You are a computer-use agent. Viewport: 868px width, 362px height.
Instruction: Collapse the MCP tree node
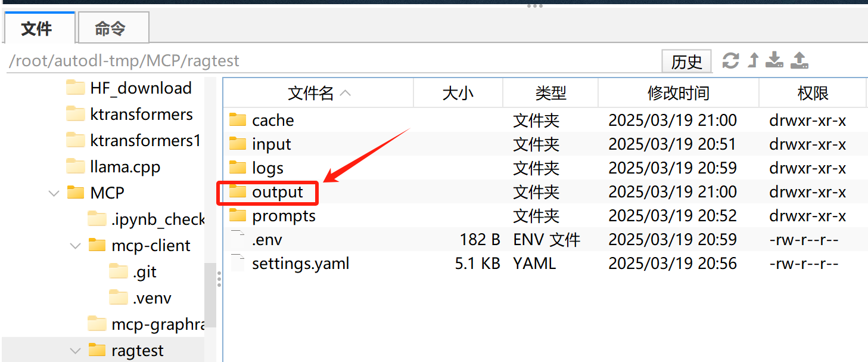click(54, 193)
